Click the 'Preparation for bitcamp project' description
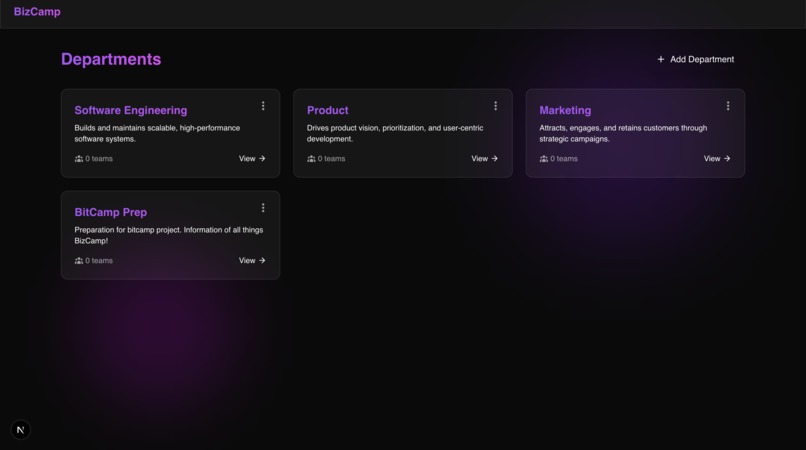The width and height of the screenshot is (806, 450). click(169, 235)
